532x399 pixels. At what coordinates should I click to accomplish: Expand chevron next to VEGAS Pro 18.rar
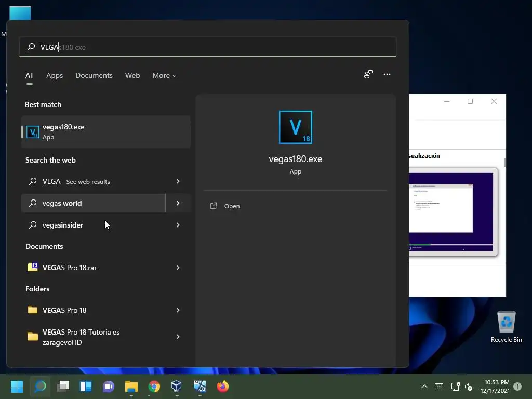[178, 268]
